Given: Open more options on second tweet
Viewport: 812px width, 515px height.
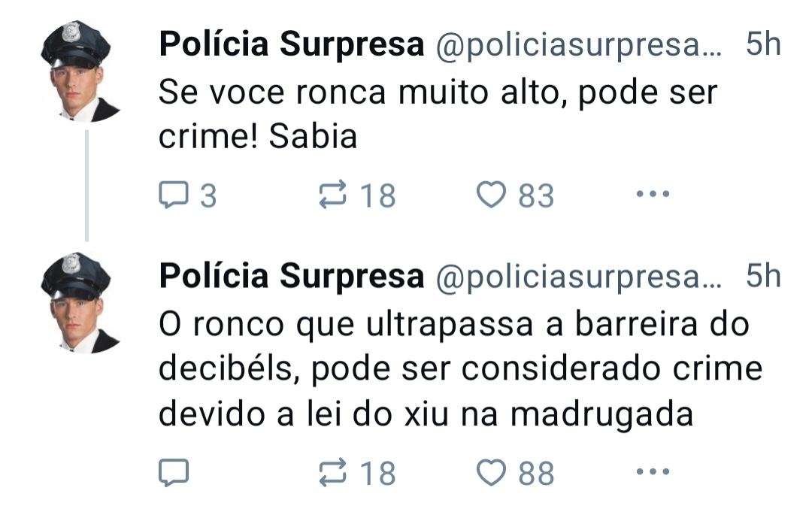Looking at the screenshot, I should (652, 472).
